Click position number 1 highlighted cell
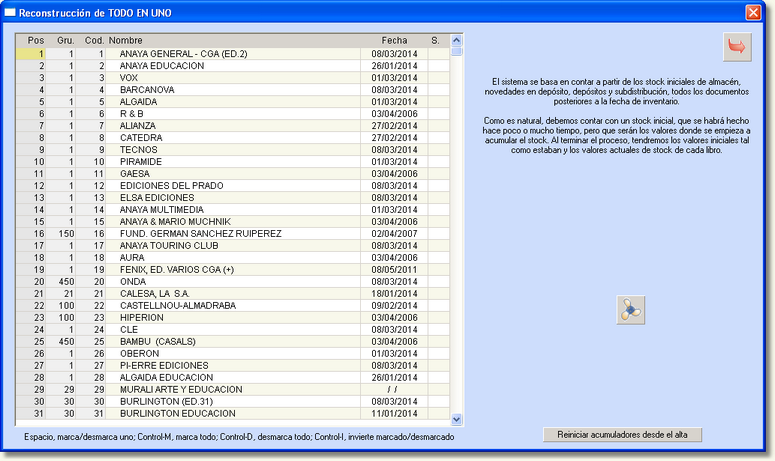 (x=31, y=54)
